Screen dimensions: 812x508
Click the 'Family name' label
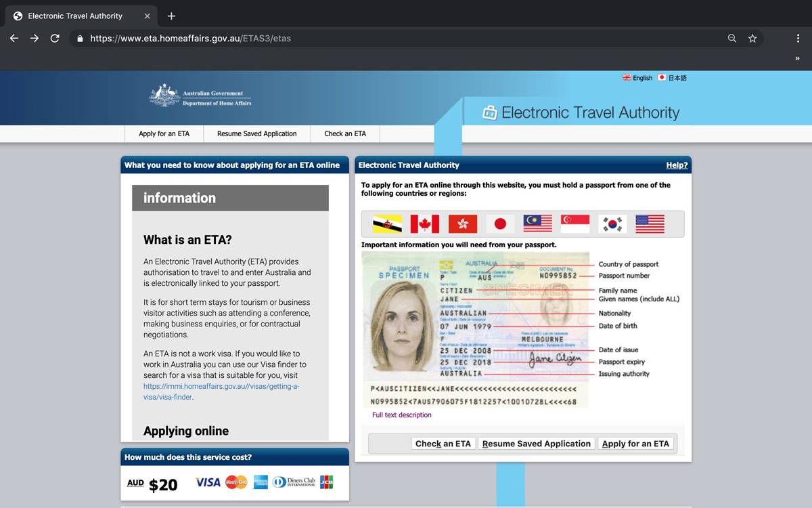click(x=618, y=291)
